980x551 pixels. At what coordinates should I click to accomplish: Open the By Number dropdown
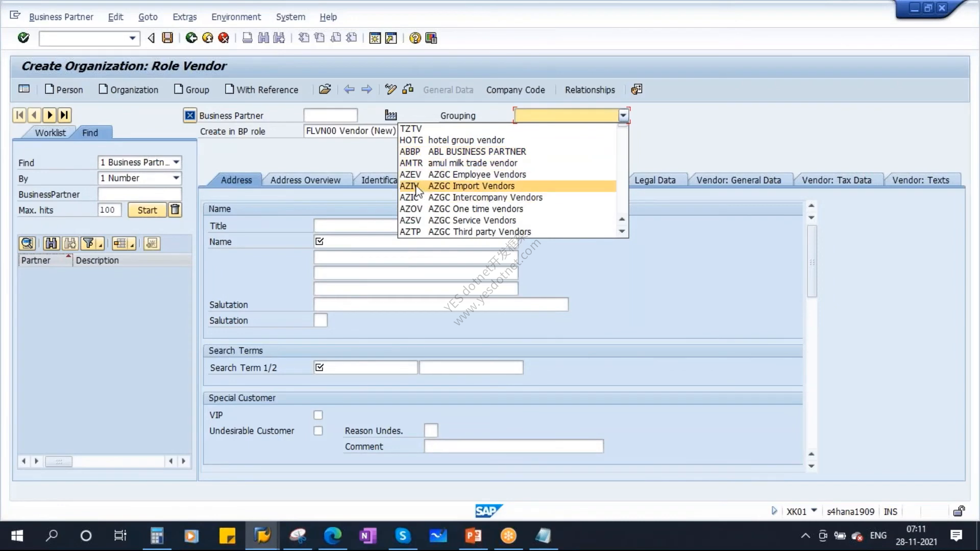pyautogui.click(x=176, y=178)
